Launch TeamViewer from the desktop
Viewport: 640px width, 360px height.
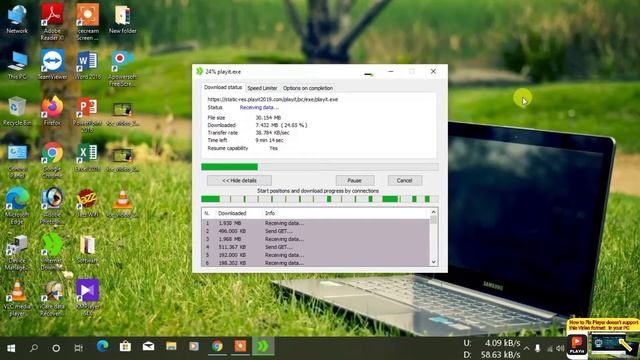click(x=52, y=64)
